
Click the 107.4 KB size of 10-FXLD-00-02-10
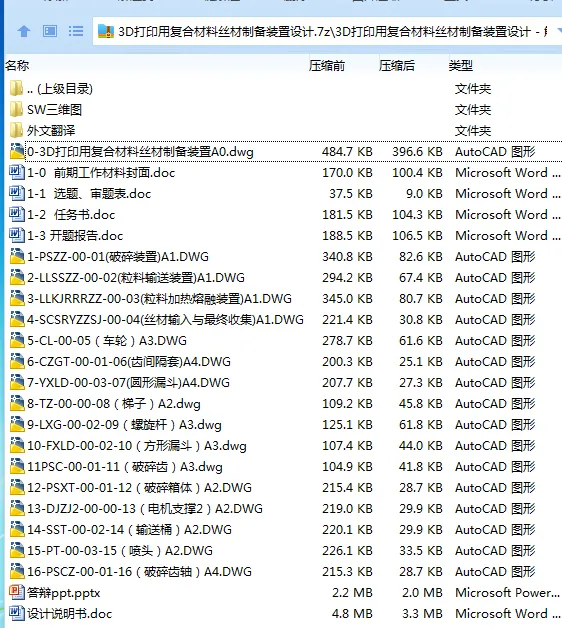(x=347, y=445)
